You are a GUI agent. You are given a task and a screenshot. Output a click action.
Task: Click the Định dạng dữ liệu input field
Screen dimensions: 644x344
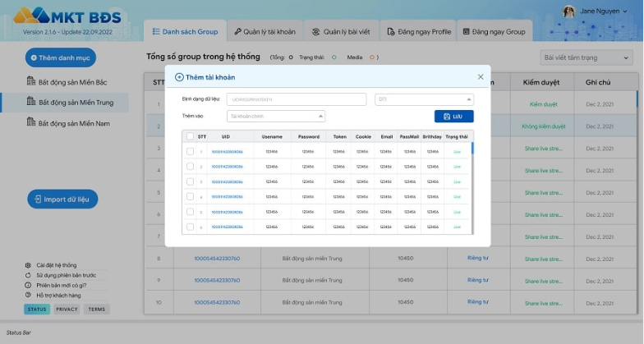(x=296, y=99)
